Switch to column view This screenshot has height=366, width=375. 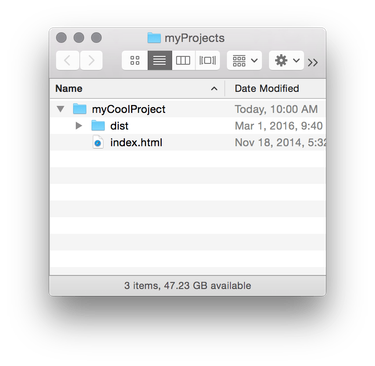point(183,60)
